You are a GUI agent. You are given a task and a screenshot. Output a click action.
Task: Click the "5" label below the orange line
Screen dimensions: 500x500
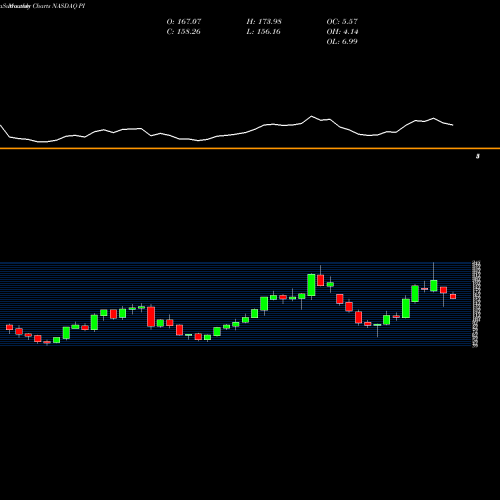(x=478, y=156)
